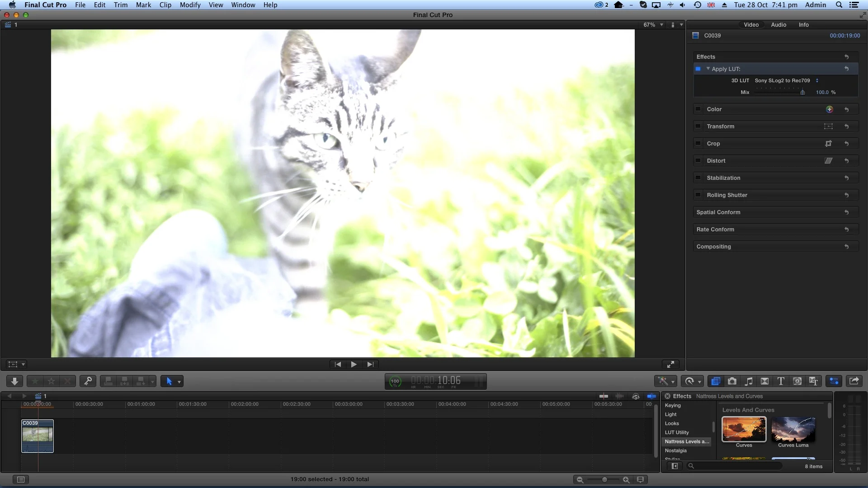Disable the Apply LUT effect checkbox

coord(698,69)
